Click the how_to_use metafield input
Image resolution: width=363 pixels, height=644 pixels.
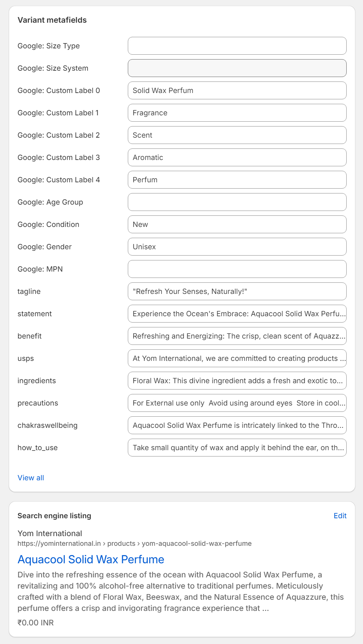point(237,448)
